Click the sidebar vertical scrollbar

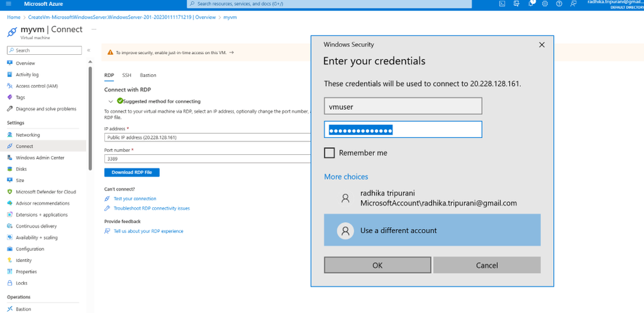[90, 119]
